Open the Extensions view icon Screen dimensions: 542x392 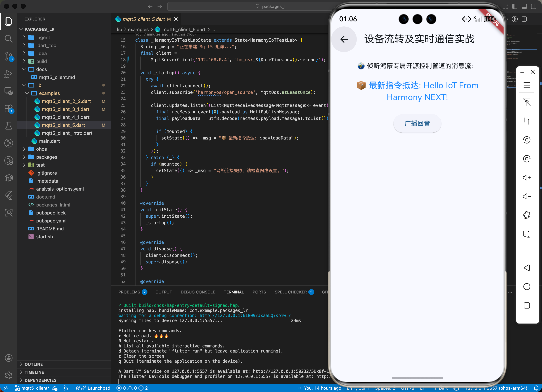(x=9, y=109)
